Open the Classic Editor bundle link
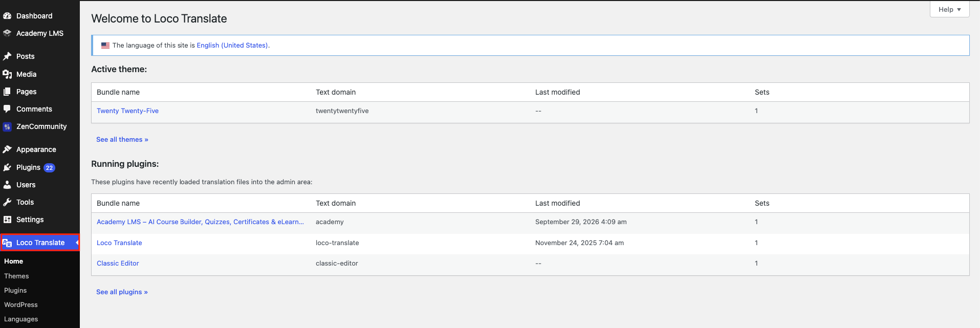The width and height of the screenshot is (980, 328). pyautogui.click(x=118, y=264)
